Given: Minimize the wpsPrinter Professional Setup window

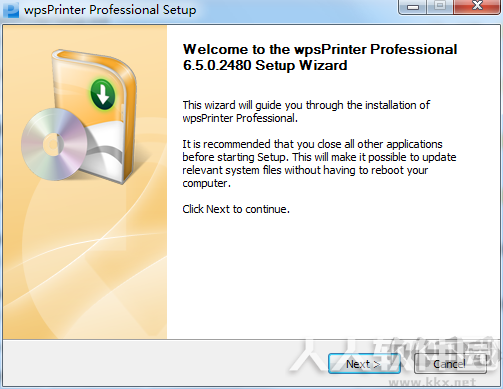Looking at the screenshot, I should coord(413,7).
